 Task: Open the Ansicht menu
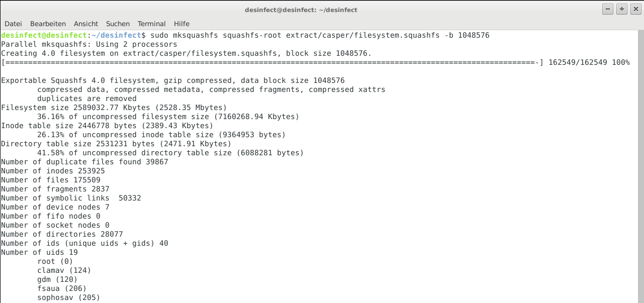pyautogui.click(x=86, y=24)
